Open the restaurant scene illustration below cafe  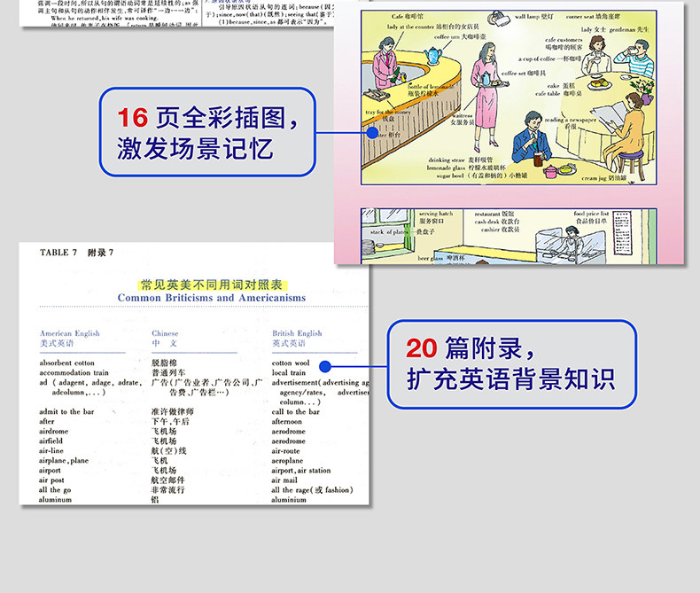point(509,236)
